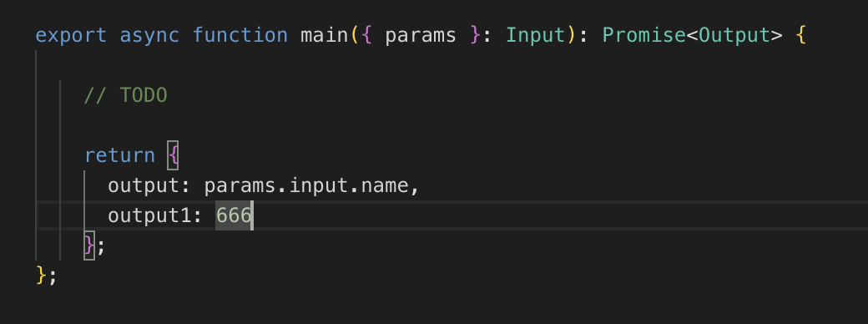Click the output1 property key
The image size is (868, 324).
[x=149, y=215]
